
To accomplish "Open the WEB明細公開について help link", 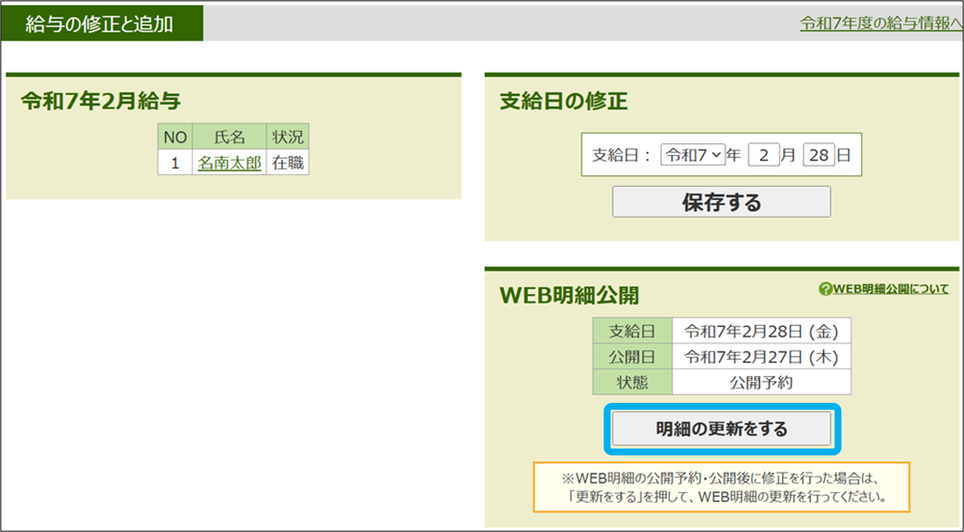I will [890, 289].
